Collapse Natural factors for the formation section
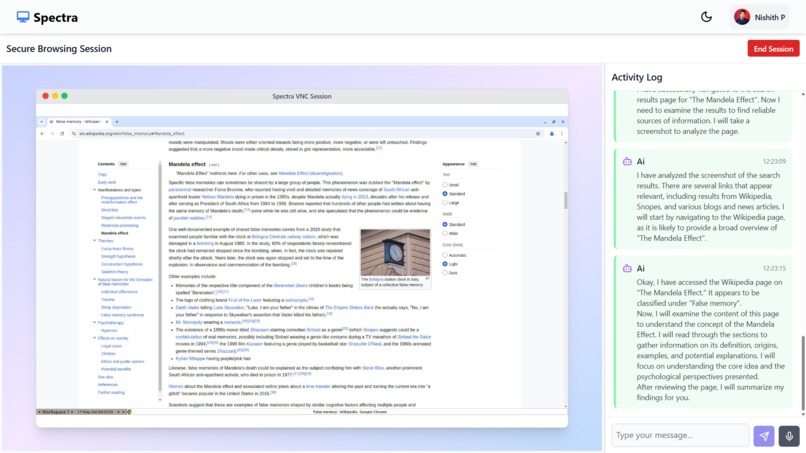This screenshot has height=453, width=806. point(95,280)
